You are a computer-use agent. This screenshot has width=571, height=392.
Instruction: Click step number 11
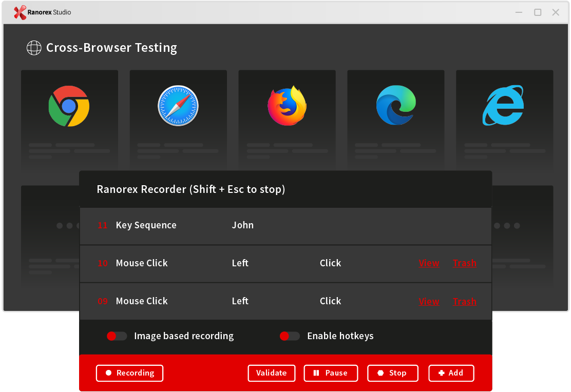point(102,225)
